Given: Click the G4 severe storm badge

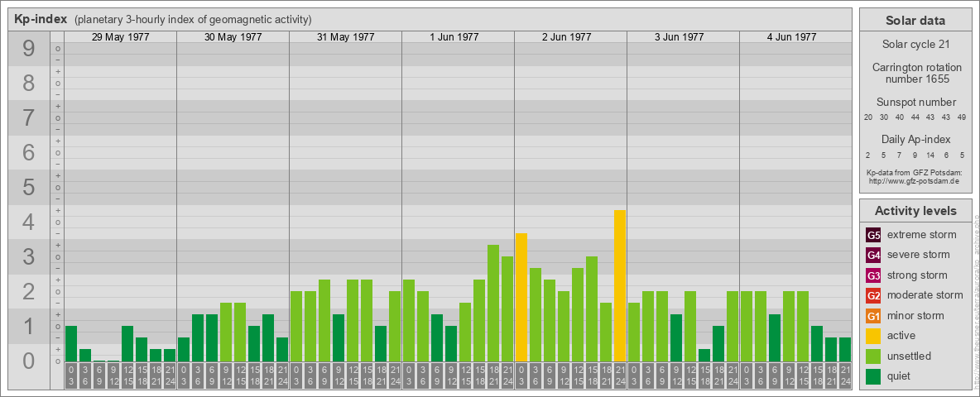Looking at the screenshot, I should [873, 256].
